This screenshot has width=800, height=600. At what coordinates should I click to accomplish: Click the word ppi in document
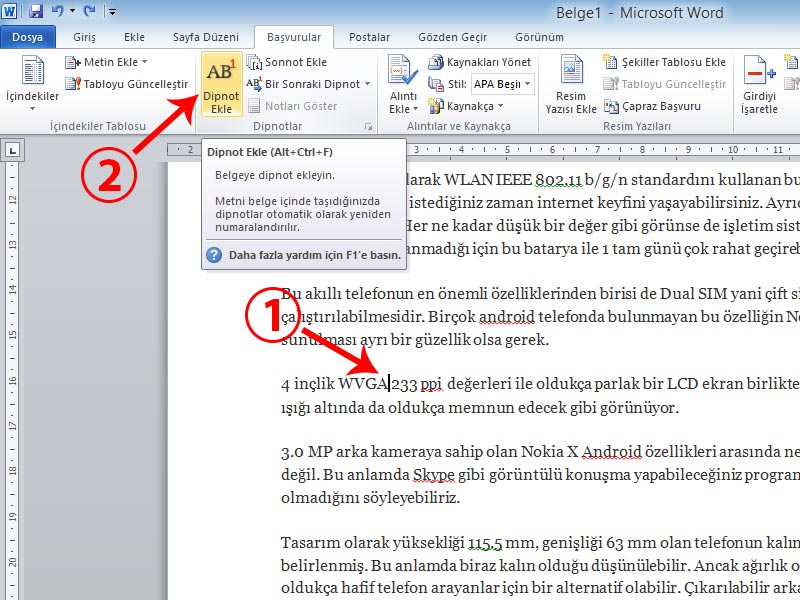(x=431, y=385)
